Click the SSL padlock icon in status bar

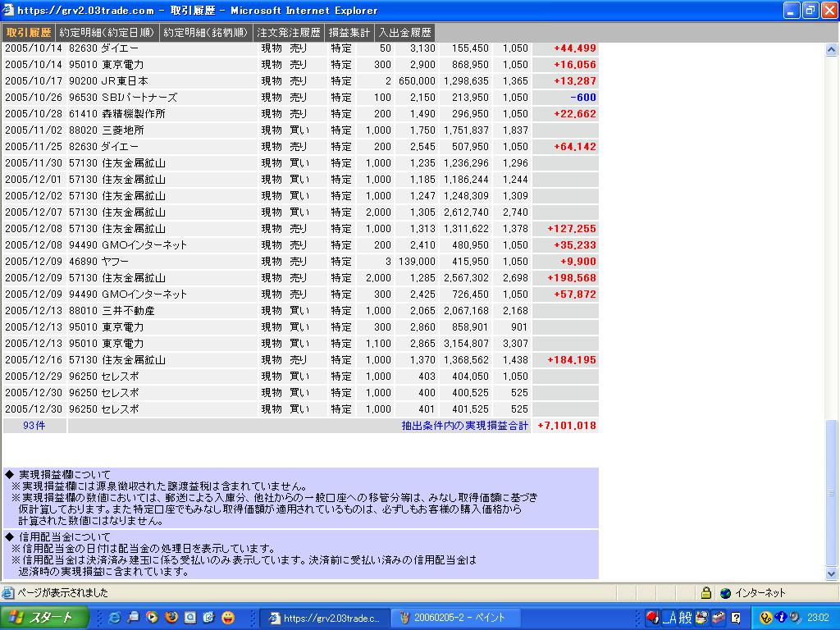click(705, 593)
